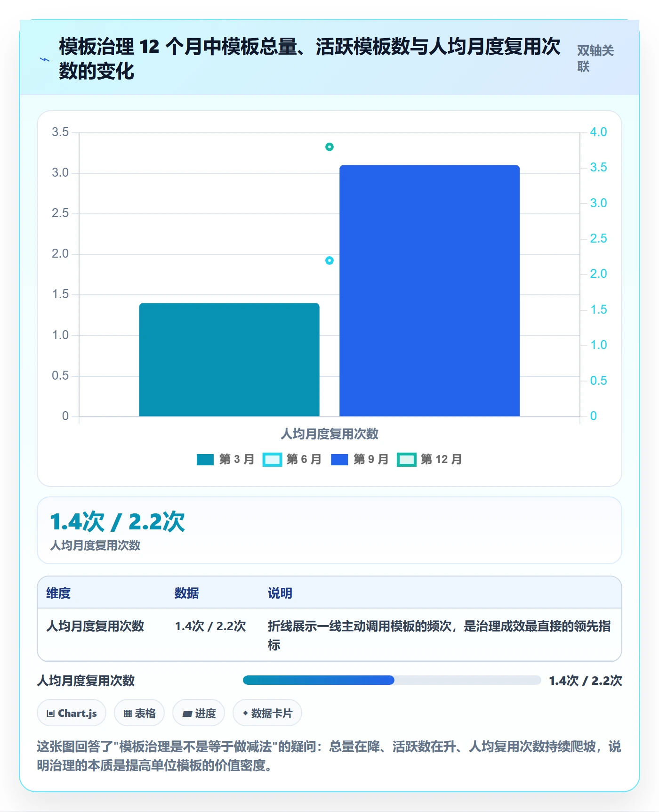Click the large 1.4次 / 2.2次 metric value
The height and width of the screenshot is (812, 659).
point(118,522)
